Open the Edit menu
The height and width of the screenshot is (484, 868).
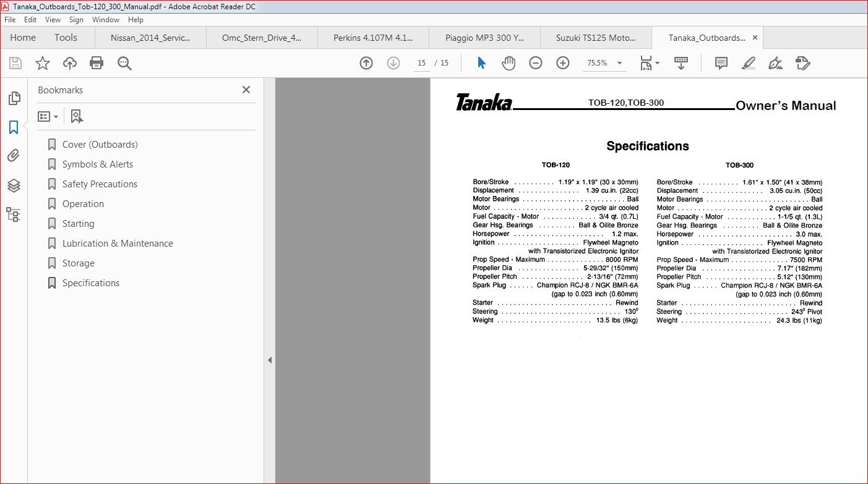30,20
